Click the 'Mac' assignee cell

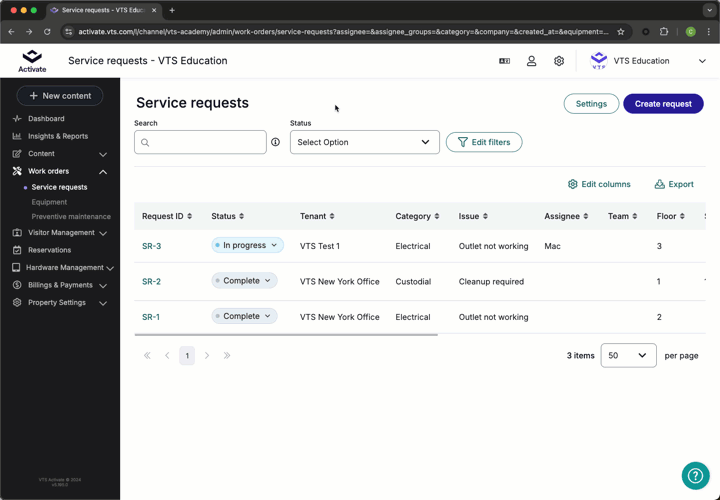point(552,246)
